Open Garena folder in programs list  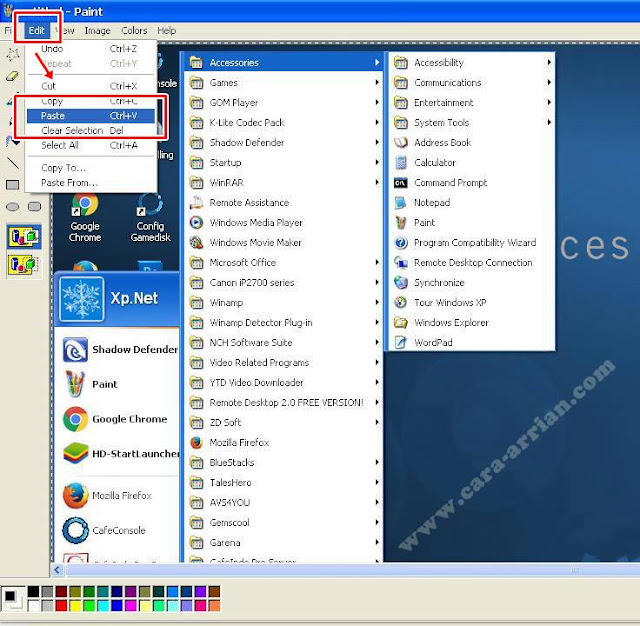click(x=284, y=542)
